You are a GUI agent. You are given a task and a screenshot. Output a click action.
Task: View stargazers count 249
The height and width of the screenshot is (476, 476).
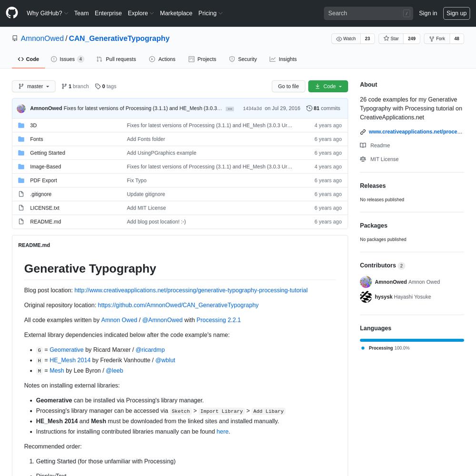tap(412, 39)
